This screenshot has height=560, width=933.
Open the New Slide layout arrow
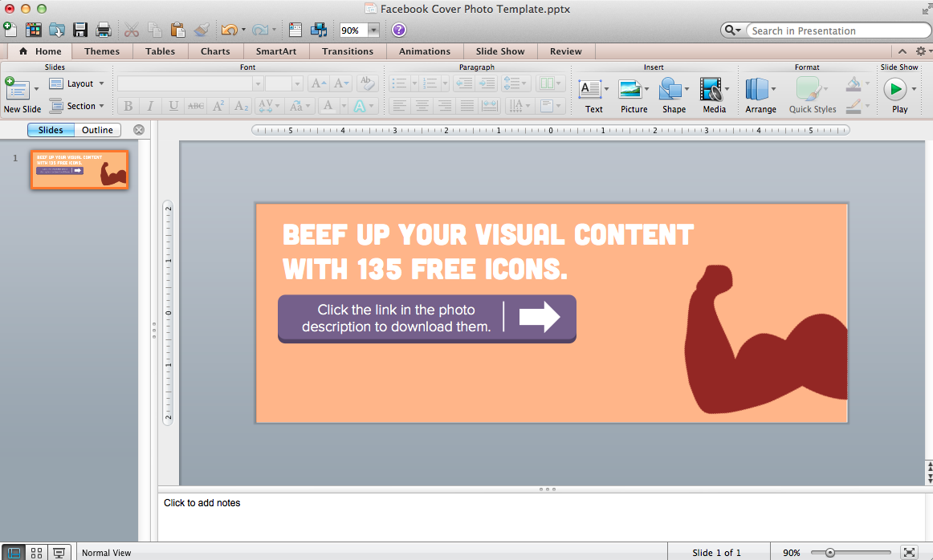[36, 90]
